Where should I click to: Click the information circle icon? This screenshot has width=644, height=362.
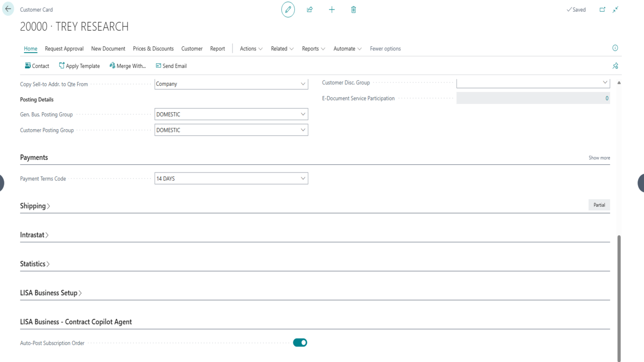tap(615, 48)
